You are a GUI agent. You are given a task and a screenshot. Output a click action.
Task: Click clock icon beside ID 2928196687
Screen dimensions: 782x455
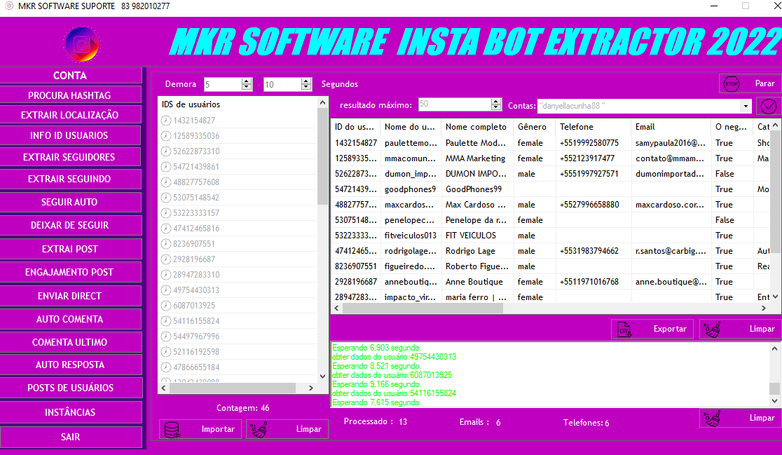166,259
